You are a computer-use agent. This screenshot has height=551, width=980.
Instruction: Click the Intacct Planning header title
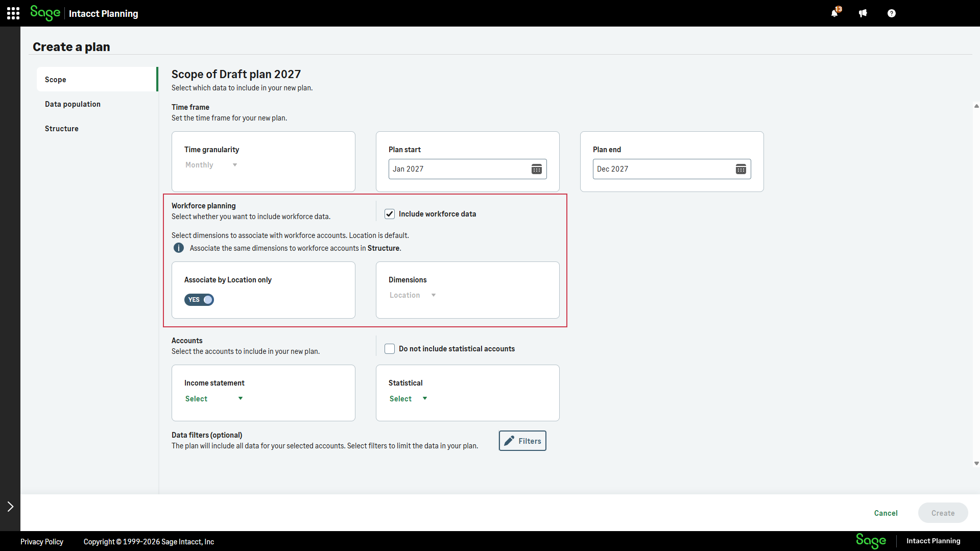tap(104, 14)
